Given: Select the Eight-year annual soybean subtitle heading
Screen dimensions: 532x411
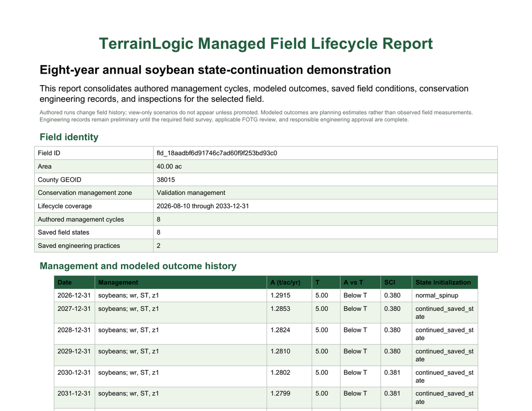Looking at the screenshot, I should tap(215, 70).
